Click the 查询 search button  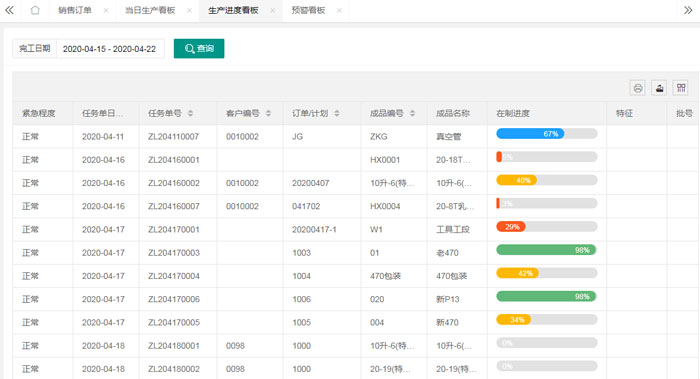199,48
